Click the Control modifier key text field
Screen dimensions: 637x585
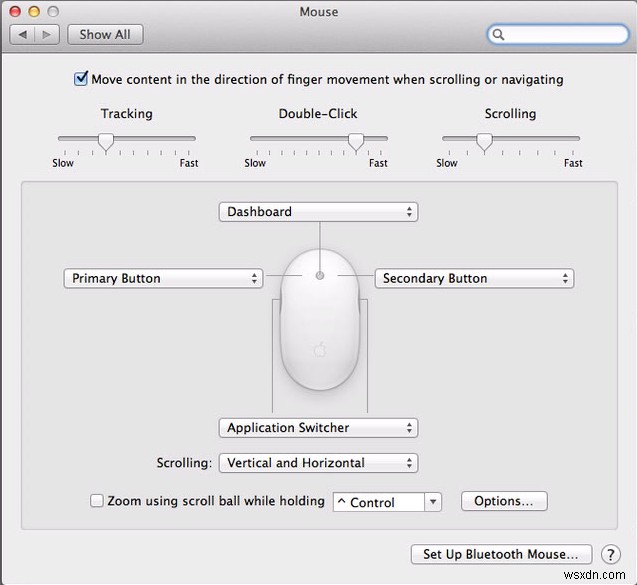(x=379, y=502)
